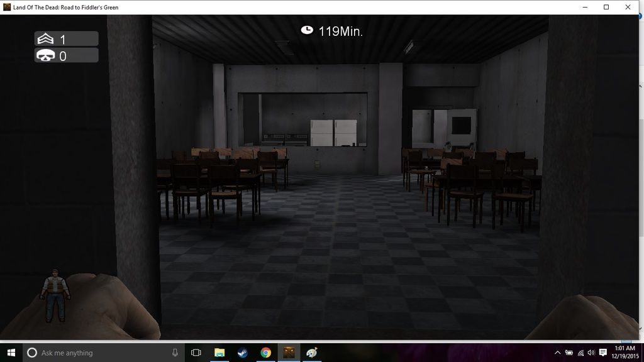Click the Windows Start button
Screen dimensions: 644x362
[11, 353]
